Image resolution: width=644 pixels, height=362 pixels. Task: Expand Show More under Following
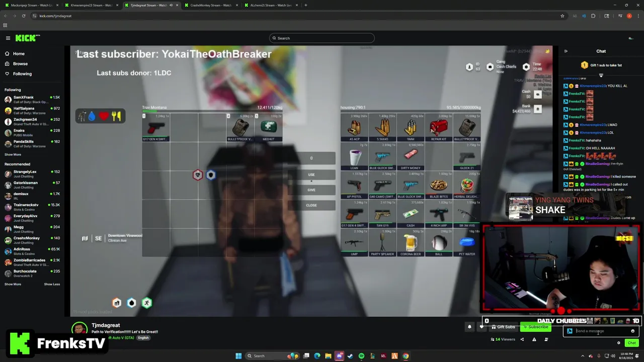tap(13, 154)
